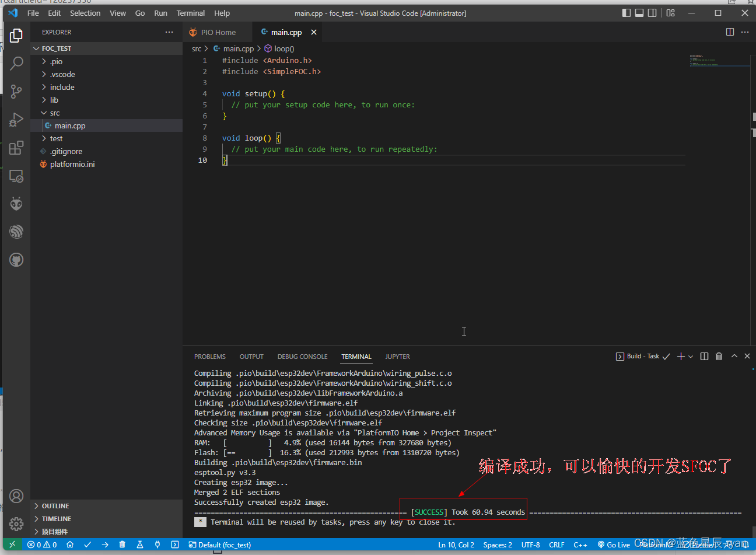Build the project with the checkmark icon
The height and width of the screenshot is (555, 756).
click(x=87, y=544)
